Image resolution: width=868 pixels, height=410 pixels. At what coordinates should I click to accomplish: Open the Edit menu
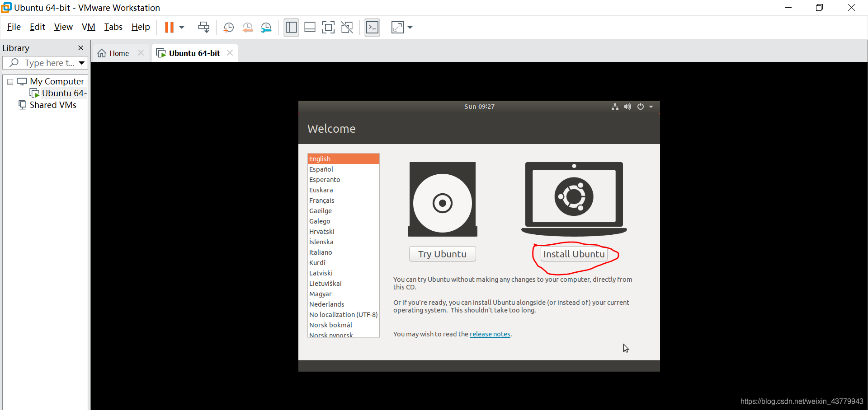click(x=37, y=27)
